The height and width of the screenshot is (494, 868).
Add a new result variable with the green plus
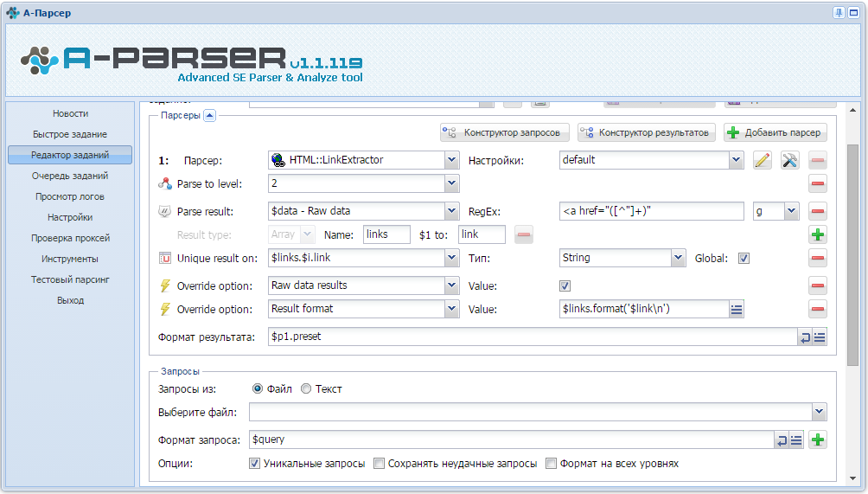click(818, 234)
